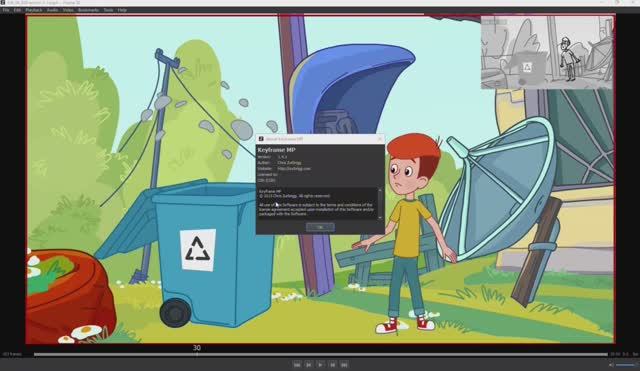
Task: Click the timeline marker at frame 30
Action: coord(197,348)
